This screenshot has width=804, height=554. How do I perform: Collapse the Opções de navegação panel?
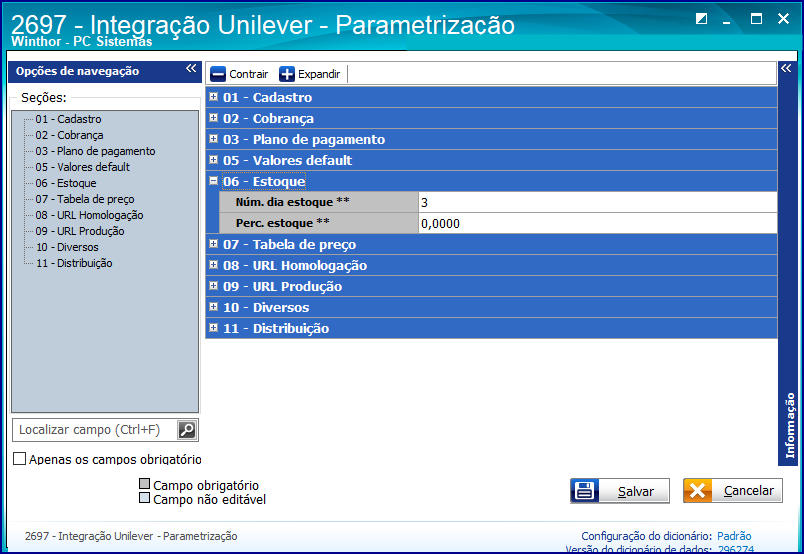pyautogui.click(x=191, y=68)
